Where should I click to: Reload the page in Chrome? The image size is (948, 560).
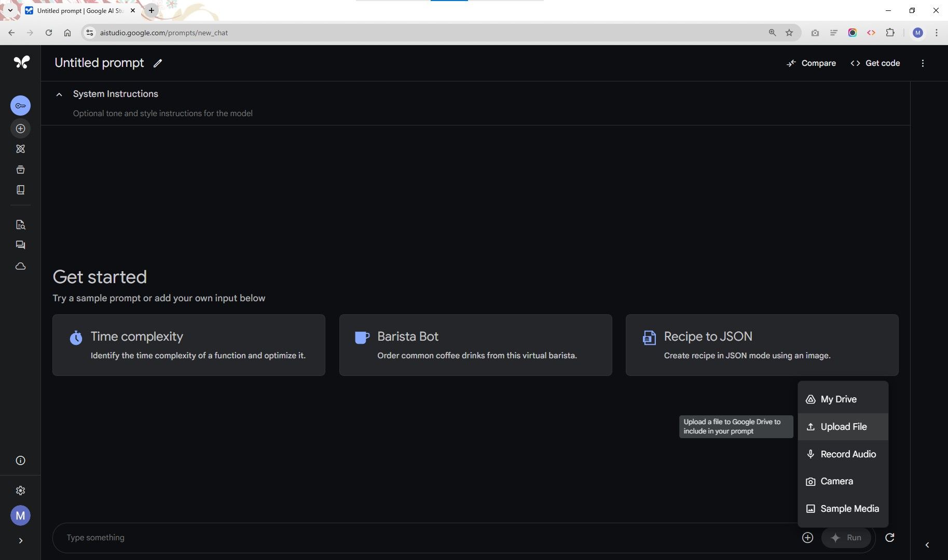click(49, 33)
